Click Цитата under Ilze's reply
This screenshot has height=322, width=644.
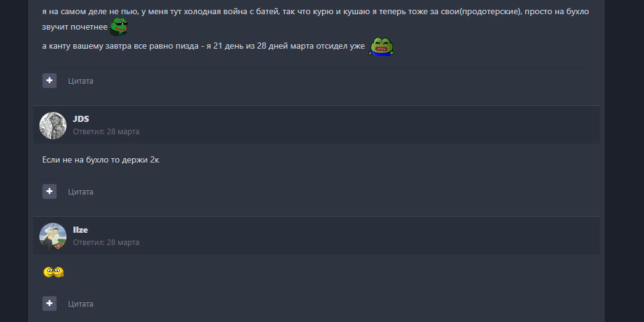tap(81, 304)
